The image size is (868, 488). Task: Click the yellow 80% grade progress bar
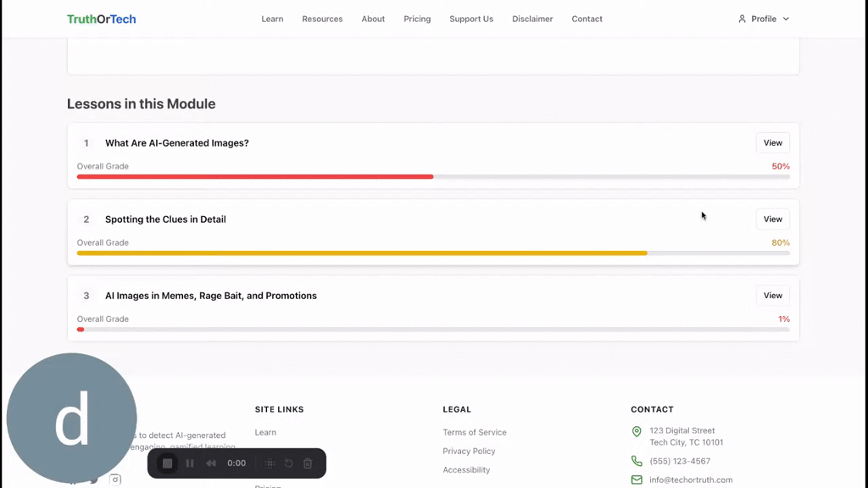click(x=433, y=253)
